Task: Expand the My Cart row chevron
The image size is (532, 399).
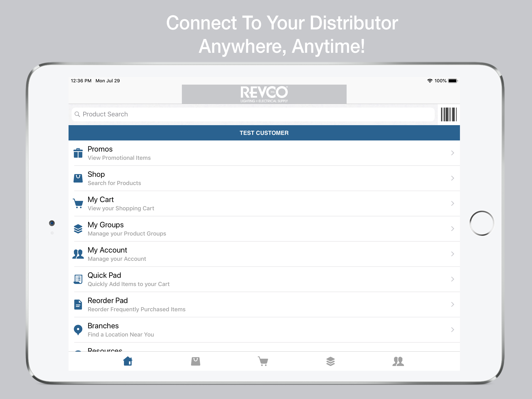Action: [x=452, y=203]
